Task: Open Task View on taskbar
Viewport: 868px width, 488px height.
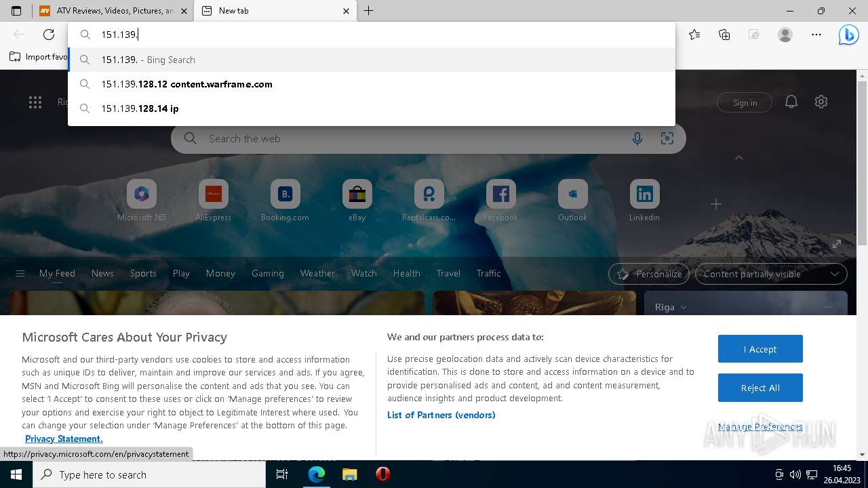Action: click(282, 474)
